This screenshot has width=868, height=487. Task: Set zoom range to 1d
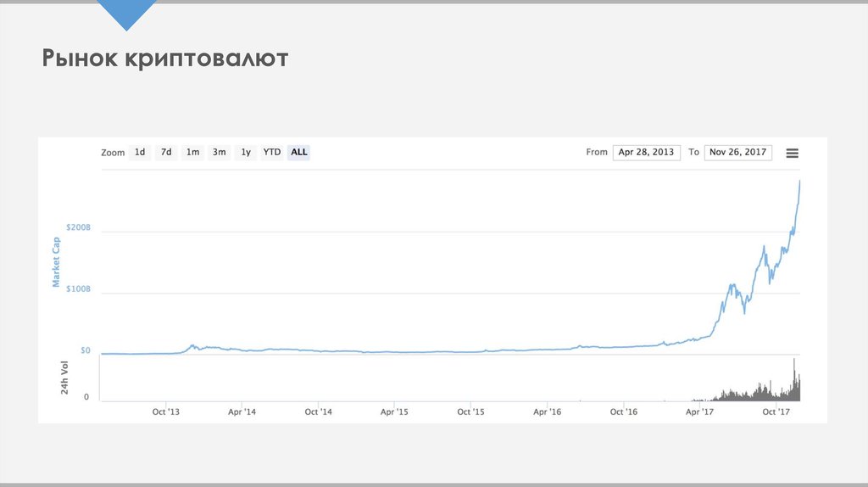pos(140,153)
